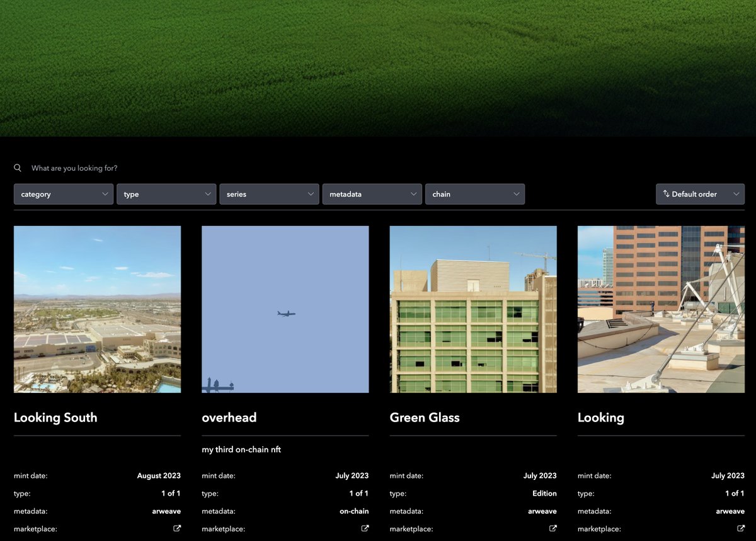
Task: Open the Looking card's marketplace link icon
Action: pos(741,528)
